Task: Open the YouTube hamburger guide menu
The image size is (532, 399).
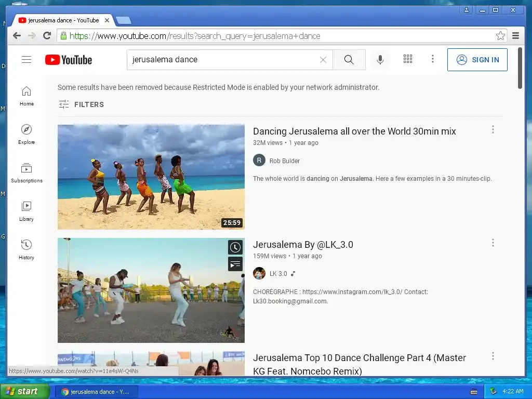Action: tap(26, 60)
